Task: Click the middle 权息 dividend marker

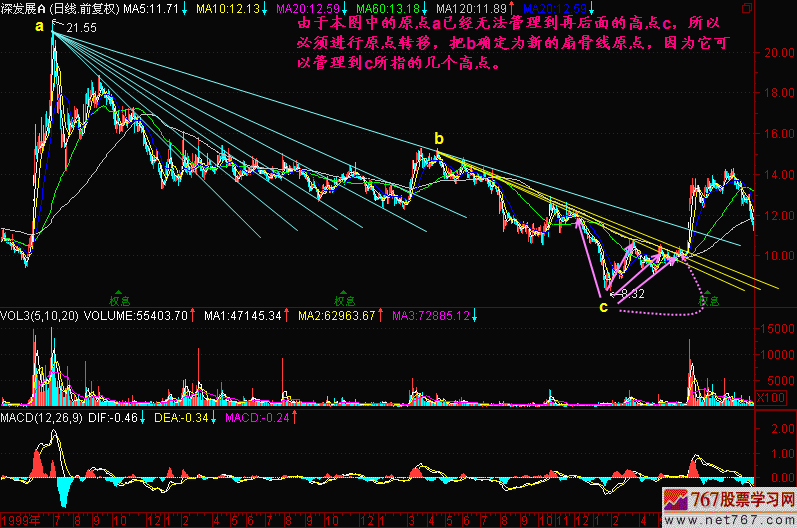Action: point(345,298)
